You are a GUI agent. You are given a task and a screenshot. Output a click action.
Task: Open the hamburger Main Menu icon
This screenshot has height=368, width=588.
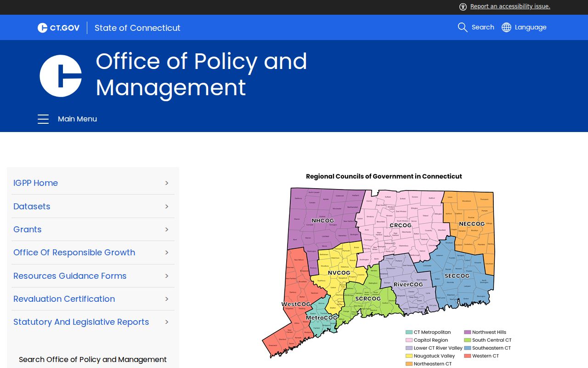click(x=43, y=119)
